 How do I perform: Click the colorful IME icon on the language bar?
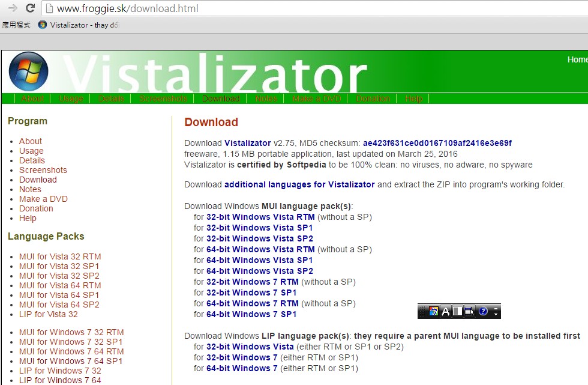(433, 311)
